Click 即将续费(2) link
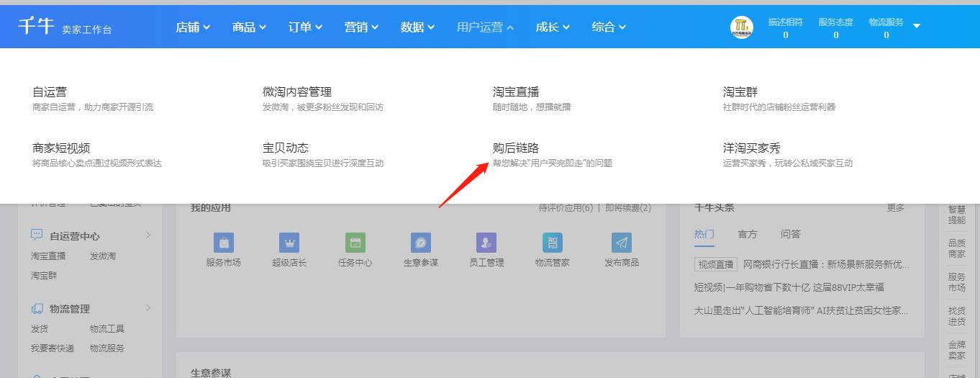This screenshot has width=980, height=378. coord(628,208)
